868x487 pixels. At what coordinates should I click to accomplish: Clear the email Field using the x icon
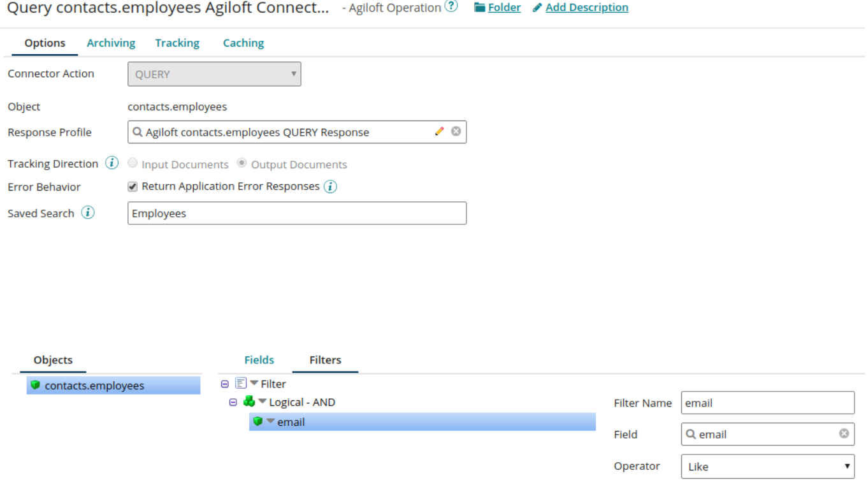click(x=844, y=434)
